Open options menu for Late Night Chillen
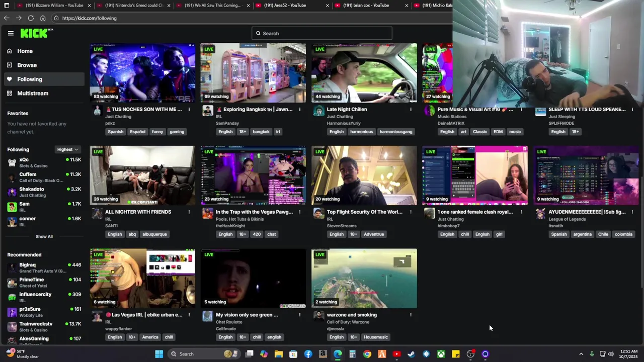This screenshot has height=362, width=644. 411,109
